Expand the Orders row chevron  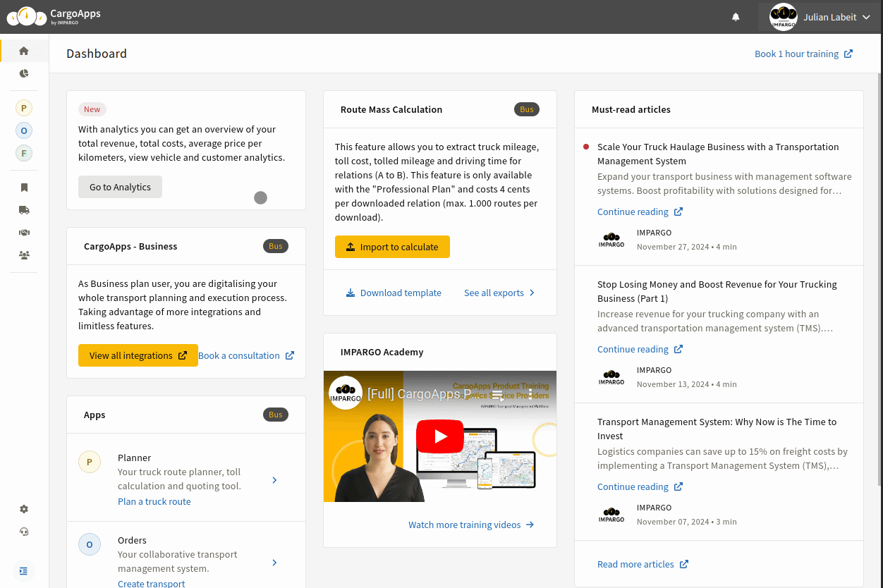click(274, 563)
